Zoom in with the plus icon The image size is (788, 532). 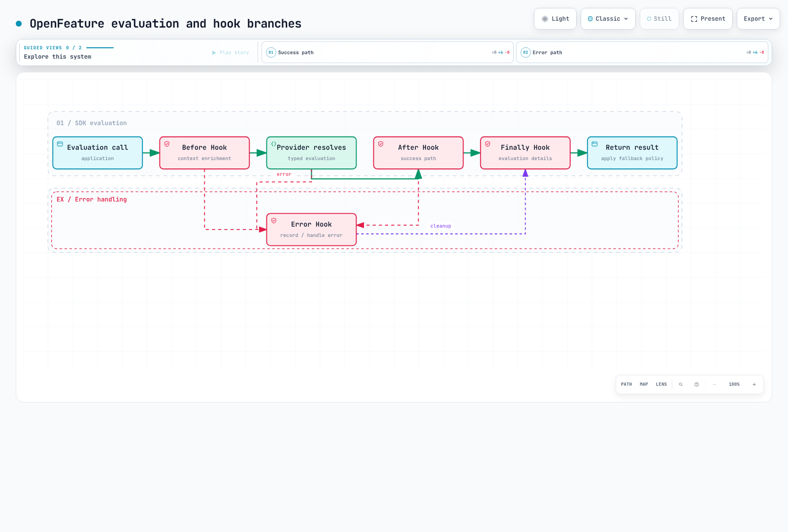pyautogui.click(x=754, y=384)
